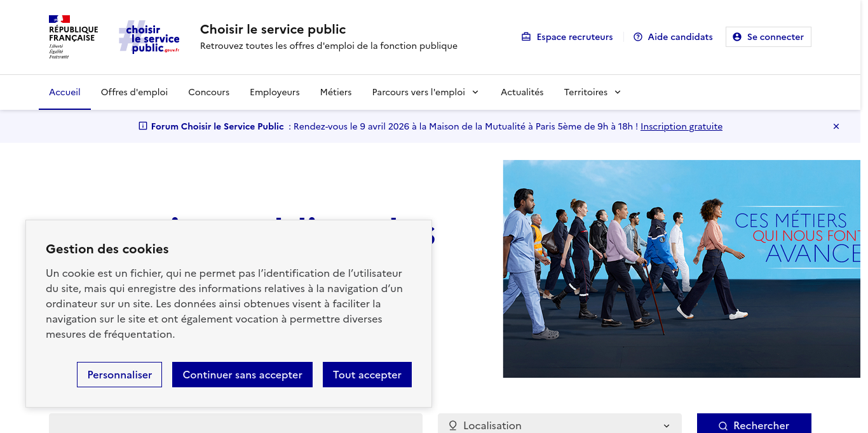Choose Continuer sans accepter
868x433 pixels.
(242, 375)
